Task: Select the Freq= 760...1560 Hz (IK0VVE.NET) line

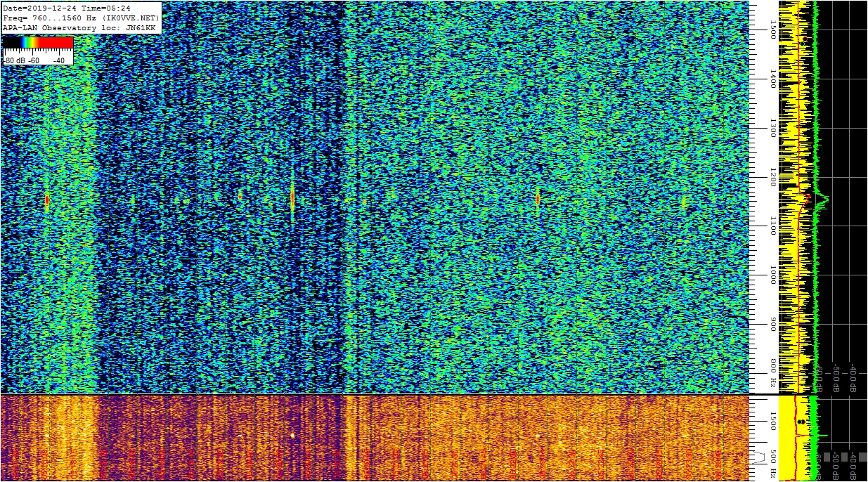Action: 82,18
